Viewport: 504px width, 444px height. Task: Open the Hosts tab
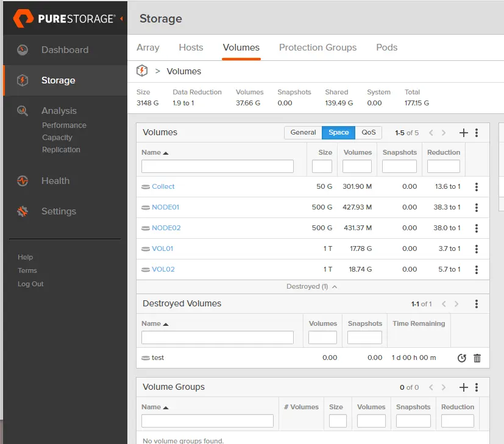point(191,47)
